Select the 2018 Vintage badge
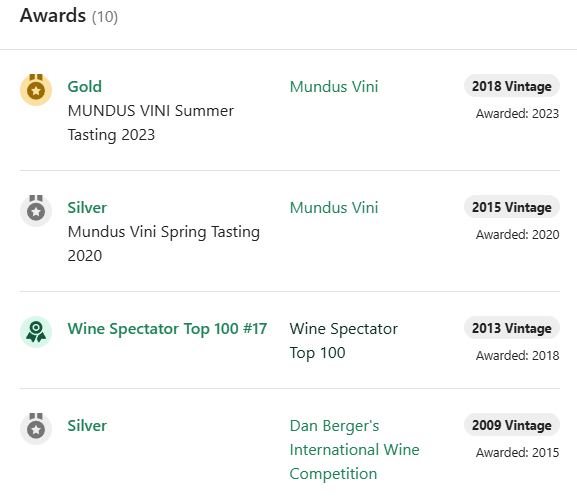Viewport: 577px width, 499px height. pyautogui.click(x=512, y=86)
